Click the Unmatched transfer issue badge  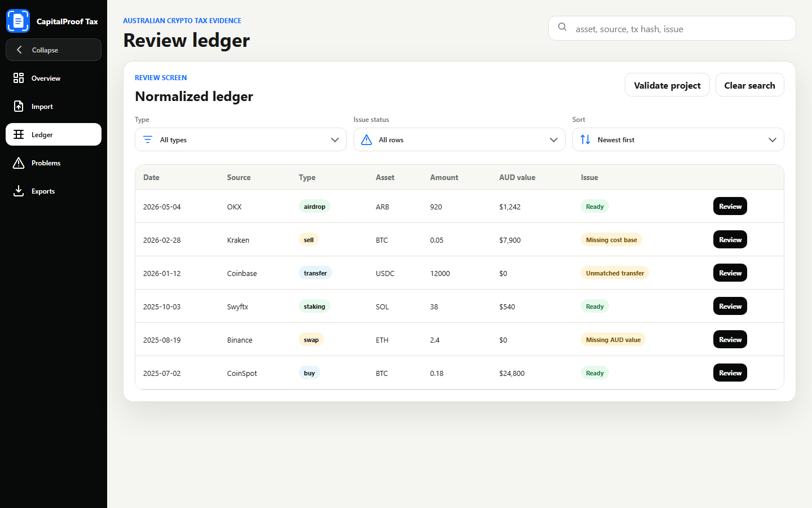point(615,273)
